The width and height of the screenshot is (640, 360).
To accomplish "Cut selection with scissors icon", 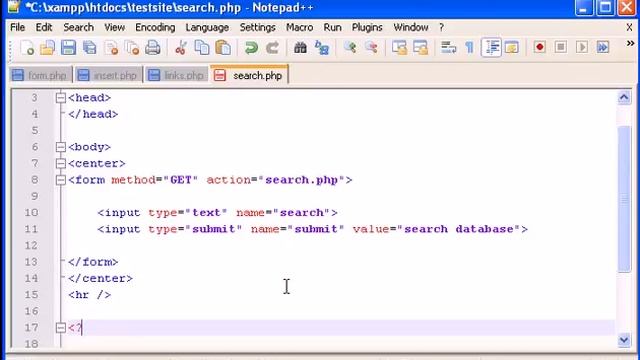I will [180, 48].
